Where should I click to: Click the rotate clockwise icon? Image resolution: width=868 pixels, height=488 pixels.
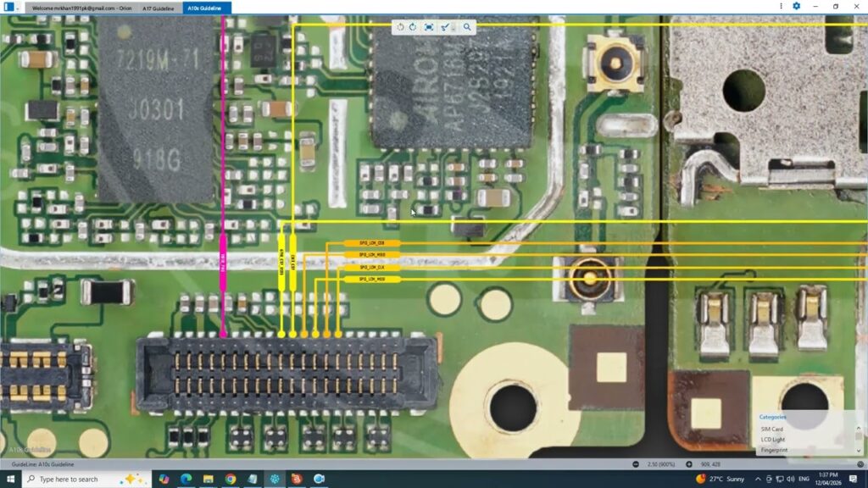pos(413,27)
